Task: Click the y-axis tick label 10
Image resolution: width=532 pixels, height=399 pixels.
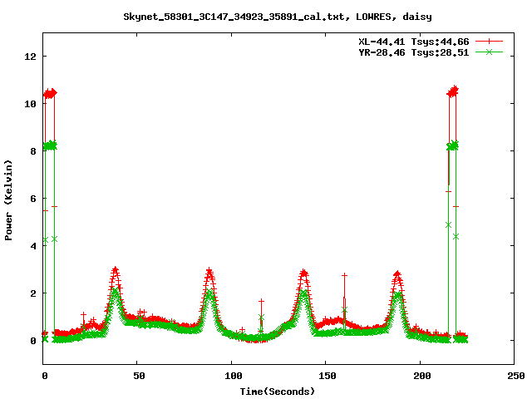Action: click(x=31, y=104)
